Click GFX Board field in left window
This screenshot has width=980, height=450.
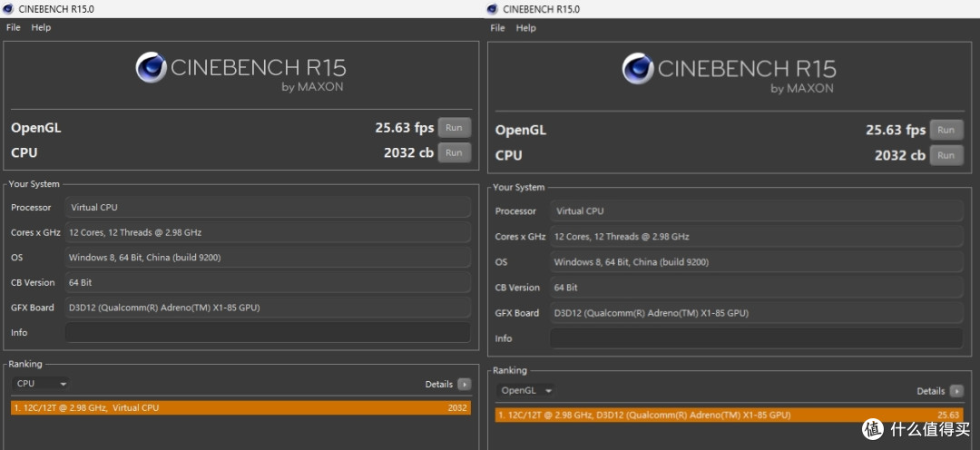pyautogui.click(x=268, y=308)
